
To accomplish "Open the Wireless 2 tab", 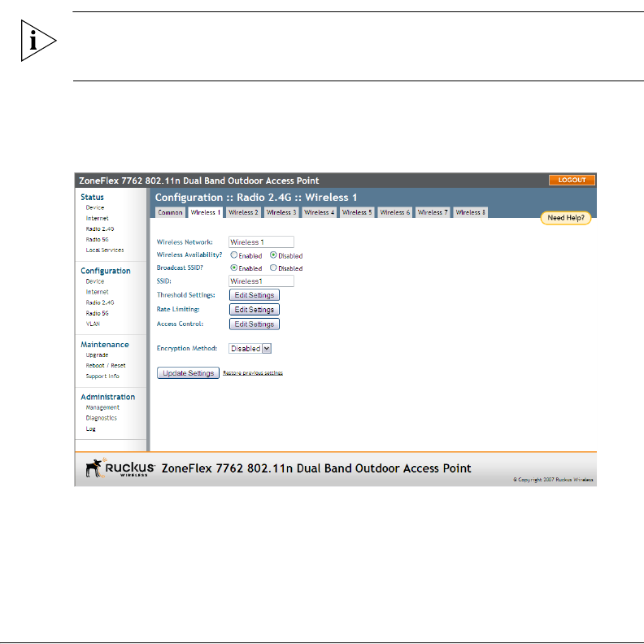I will coord(243,212).
